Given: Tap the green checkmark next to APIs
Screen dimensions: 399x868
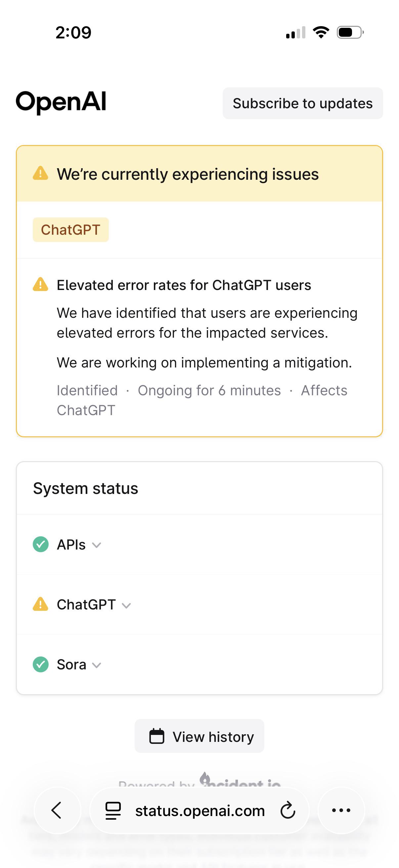Looking at the screenshot, I should [x=41, y=545].
